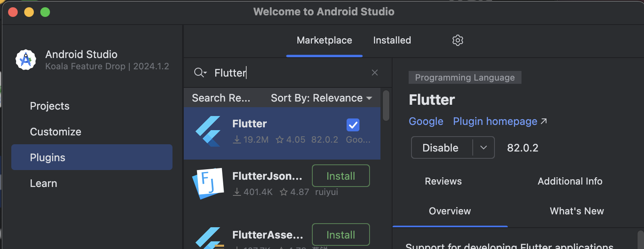The image size is (644, 249).
Task: Click the Plugin homepage external arrow icon
Action: click(544, 121)
